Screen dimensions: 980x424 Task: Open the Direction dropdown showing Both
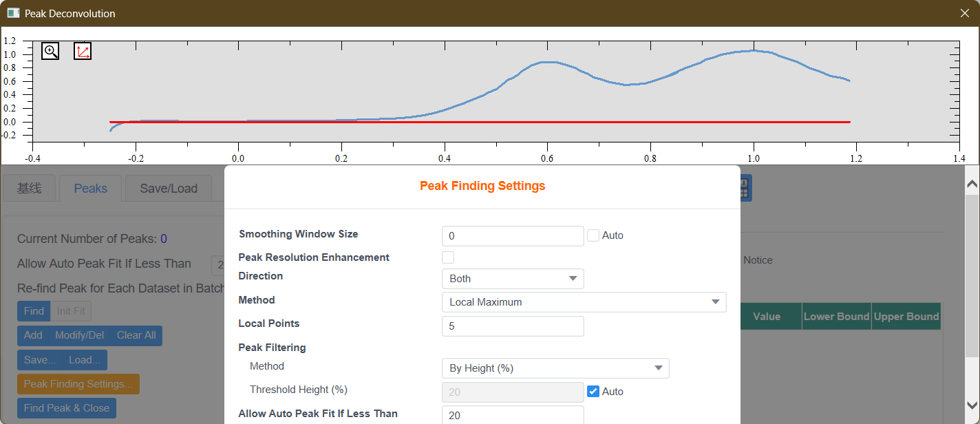tap(513, 279)
